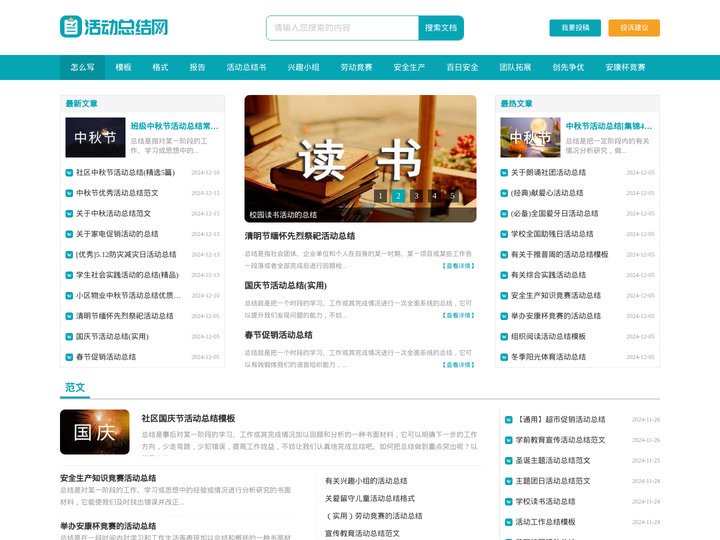Open the 安康杯竞赛 navigation item
The width and height of the screenshot is (720, 540).
625,68
